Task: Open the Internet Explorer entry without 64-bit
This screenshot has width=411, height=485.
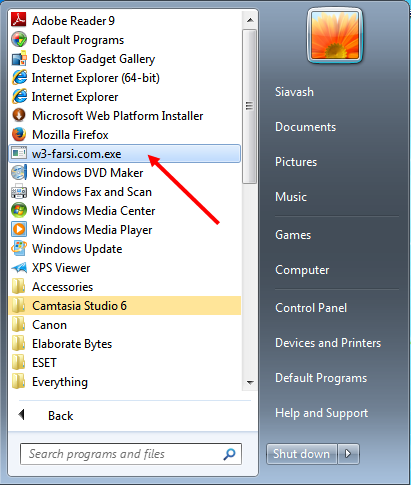Action: (x=125, y=97)
